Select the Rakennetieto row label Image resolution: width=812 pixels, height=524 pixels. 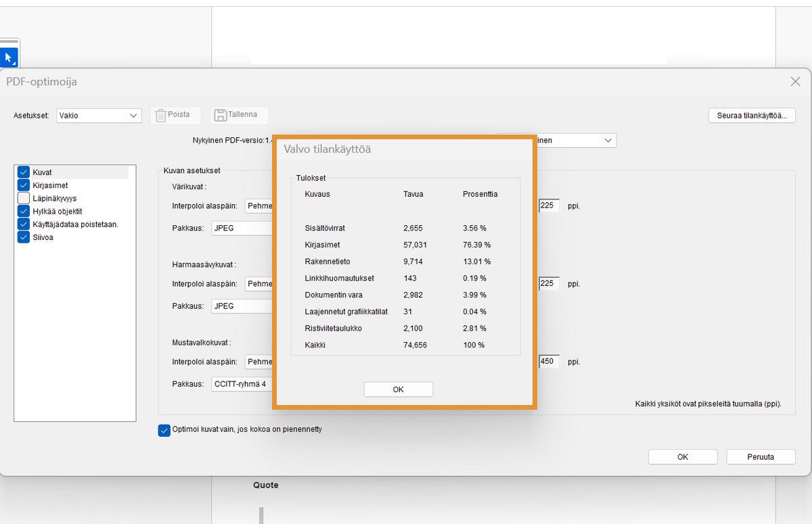click(328, 262)
